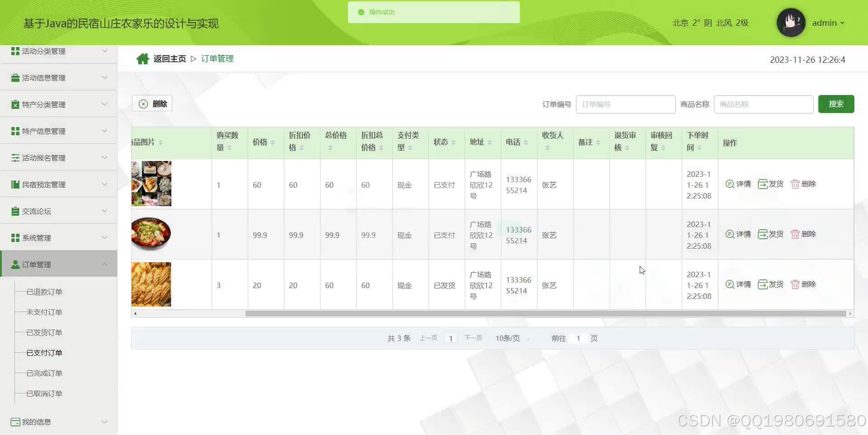Click the table horizontal scrollbar thumb

click(x=546, y=313)
